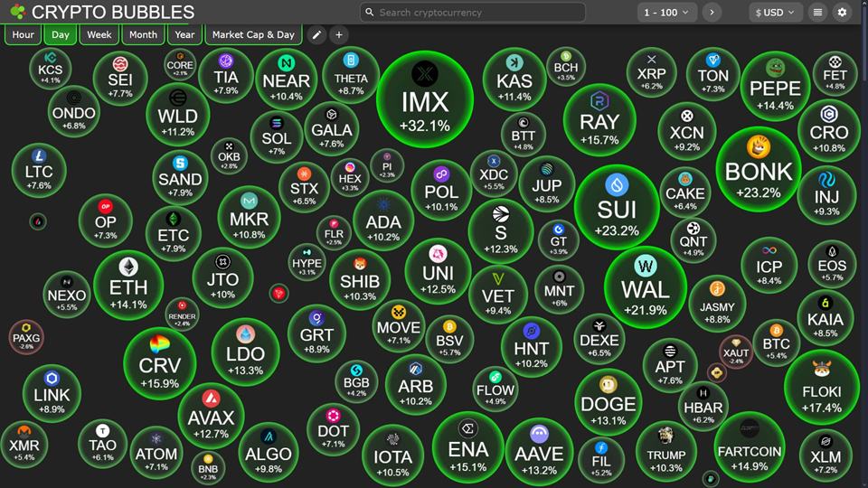Open the IOTA +10.5% bubble

pyautogui.click(x=392, y=455)
